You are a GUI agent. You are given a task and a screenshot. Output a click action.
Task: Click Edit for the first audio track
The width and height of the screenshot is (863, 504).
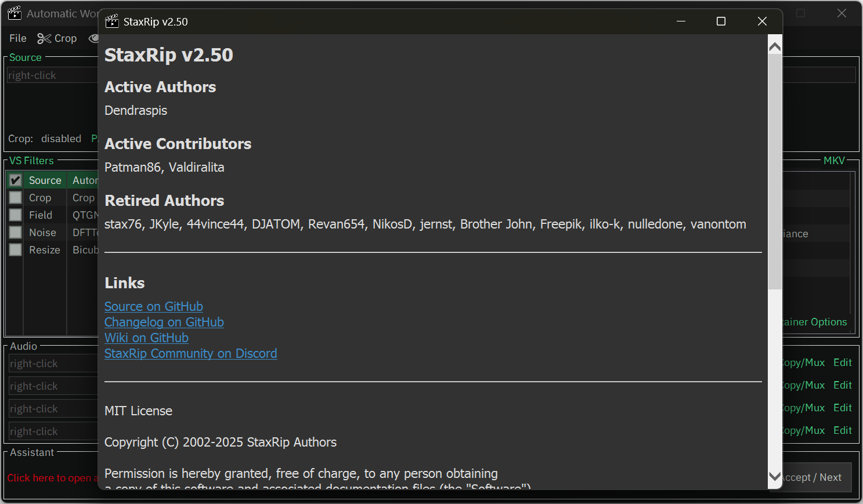[x=843, y=362]
